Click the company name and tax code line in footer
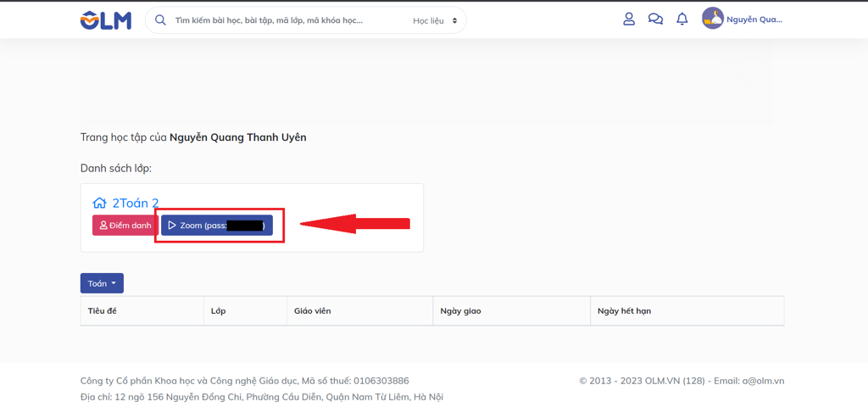This screenshot has width=868, height=413. pyautogui.click(x=245, y=381)
